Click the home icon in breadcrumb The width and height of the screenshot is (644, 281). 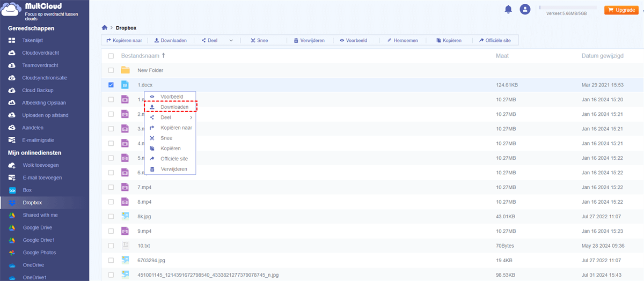click(105, 27)
